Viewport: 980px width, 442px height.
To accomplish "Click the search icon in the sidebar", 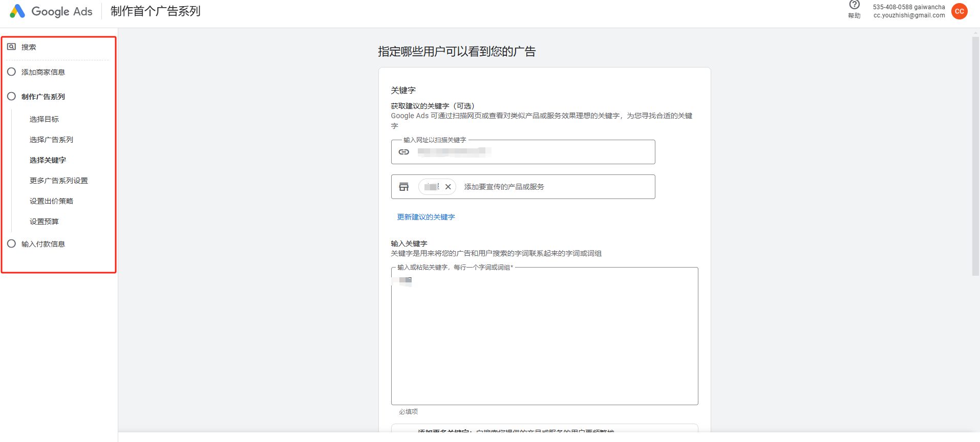I will click(11, 47).
